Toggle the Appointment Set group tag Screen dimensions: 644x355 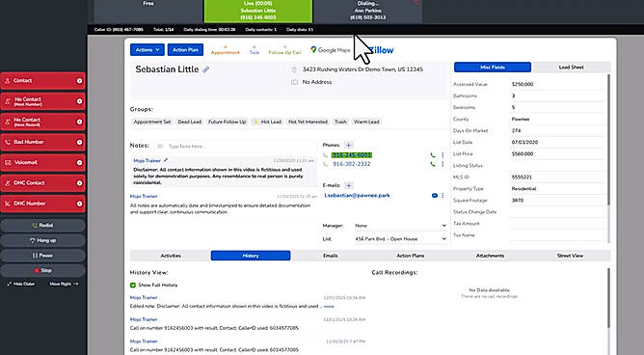click(151, 122)
